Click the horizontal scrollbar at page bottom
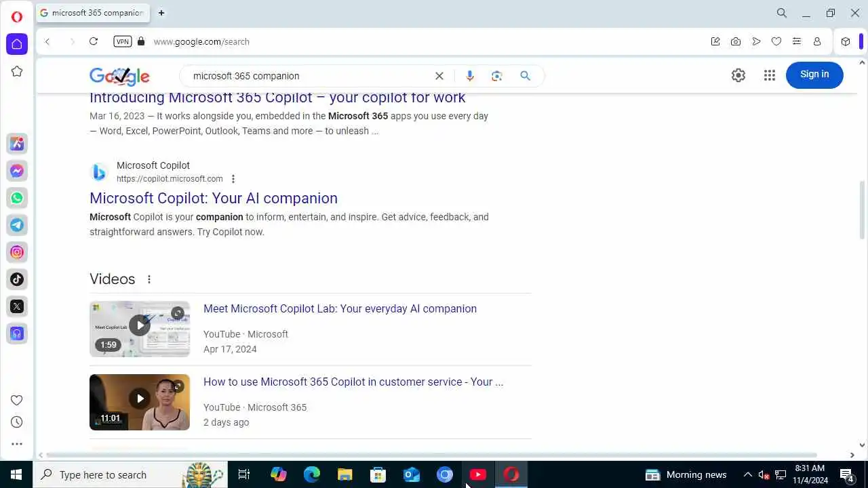The image size is (868, 488). [x=431, y=455]
